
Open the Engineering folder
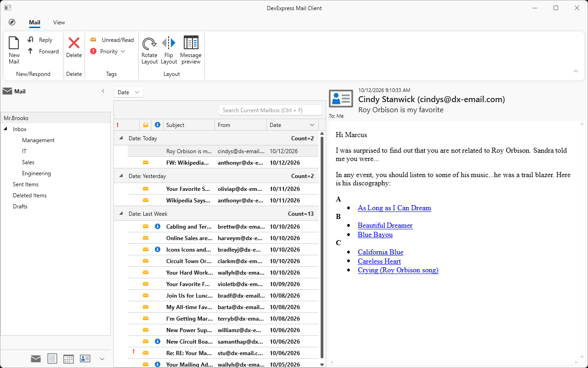(x=36, y=173)
